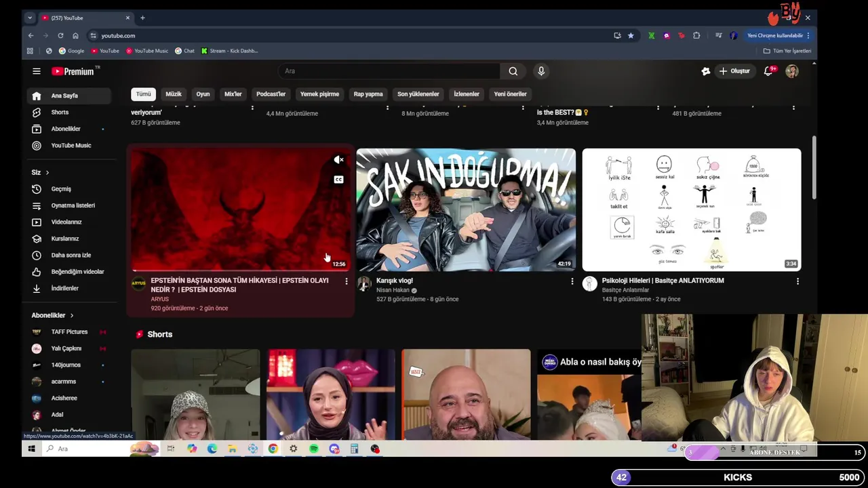The image size is (868, 488).
Task: Click Yeni Chrome kullanılabilir update button
Action: (774, 36)
